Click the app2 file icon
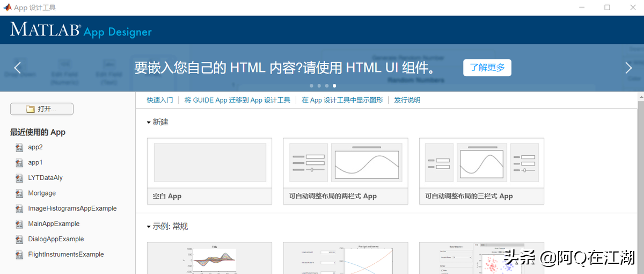Viewport: 644px width, 274px height. (x=19, y=147)
